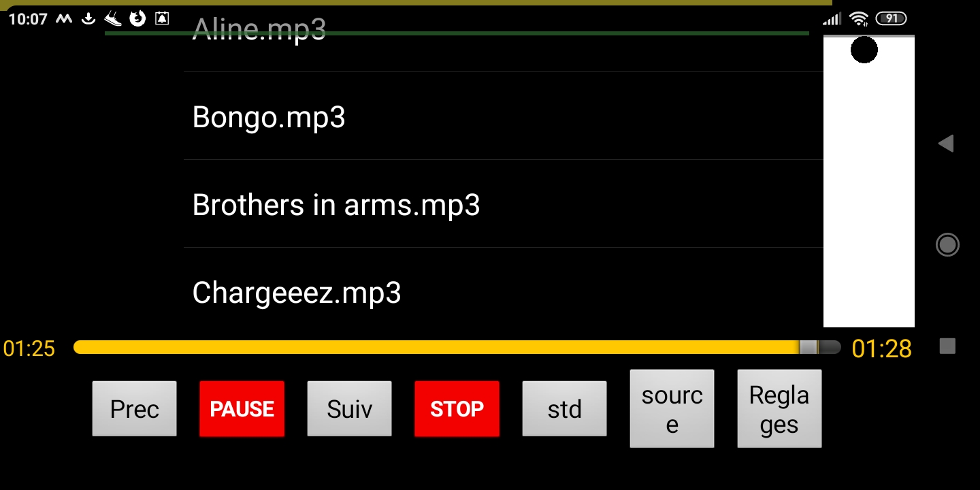Skip to next track with Suiv
This screenshot has width=980, height=490.
coord(349,408)
